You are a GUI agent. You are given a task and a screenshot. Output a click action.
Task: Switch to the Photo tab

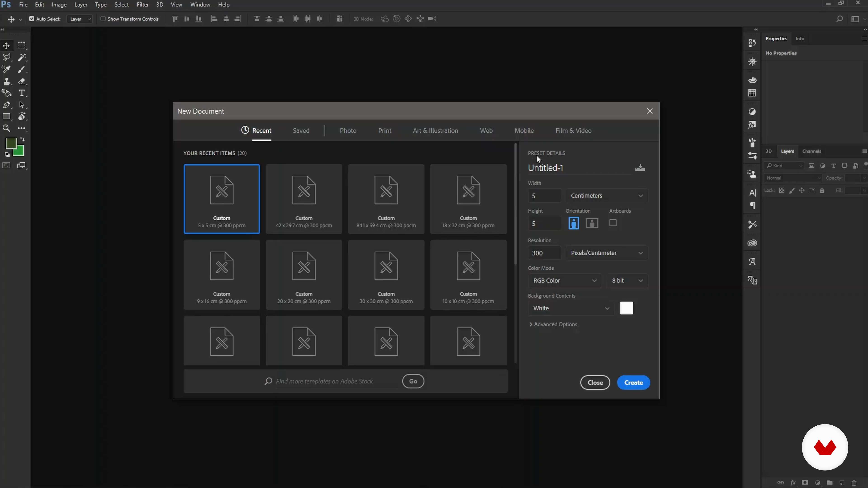(x=348, y=130)
